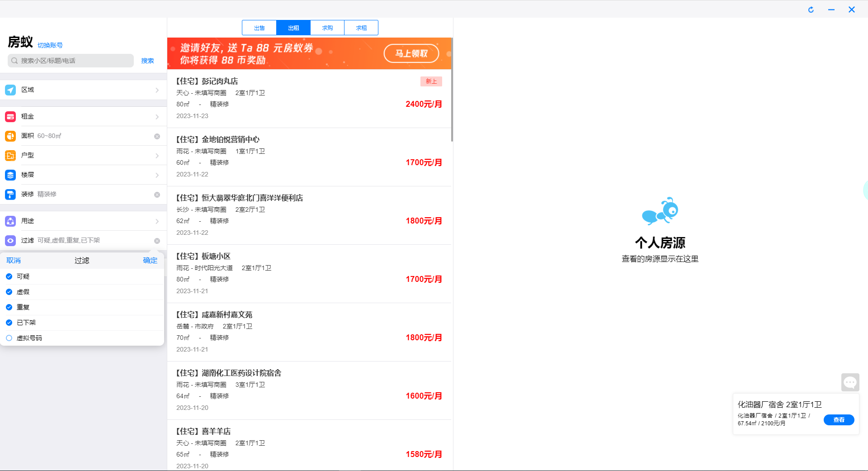This screenshot has width=868, height=471.
Task: Click the listing scrollbar thumb
Action: [x=452, y=90]
